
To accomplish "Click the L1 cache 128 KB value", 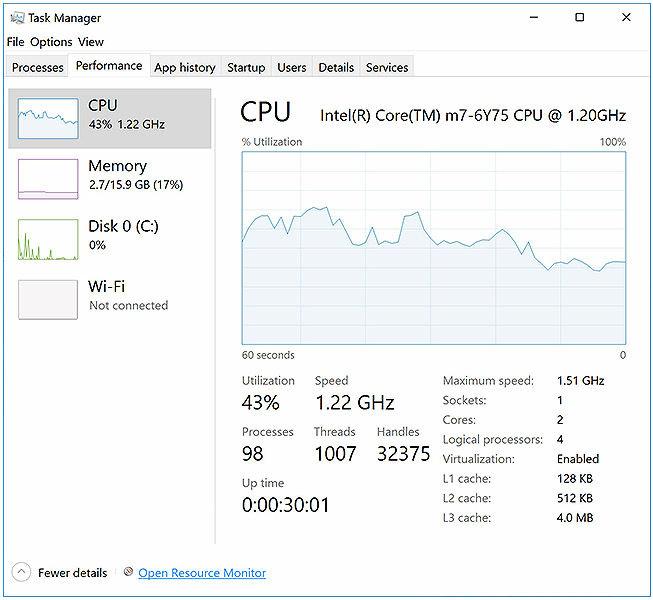I will [x=575, y=478].
